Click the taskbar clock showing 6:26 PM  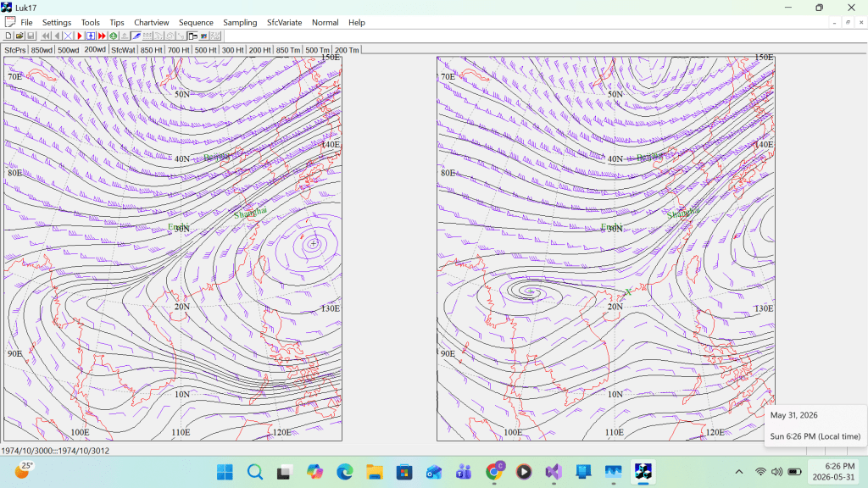click(833, 472)
